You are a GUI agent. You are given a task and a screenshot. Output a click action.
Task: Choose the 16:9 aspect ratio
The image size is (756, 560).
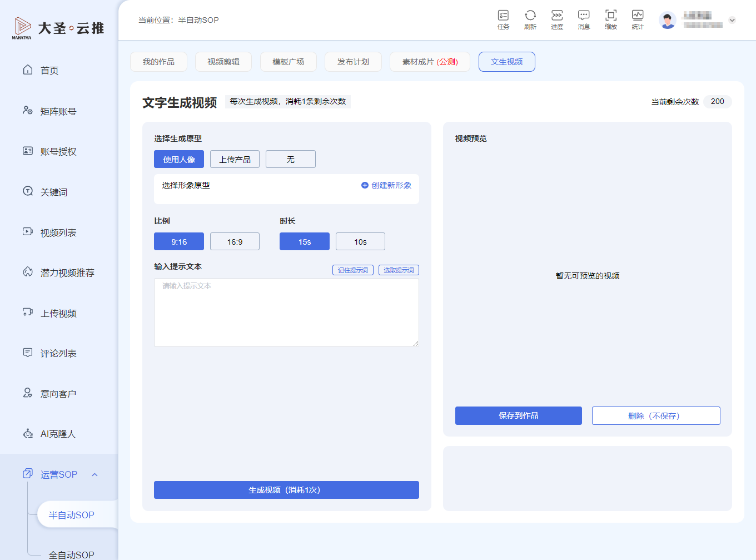tap(235, 241)
